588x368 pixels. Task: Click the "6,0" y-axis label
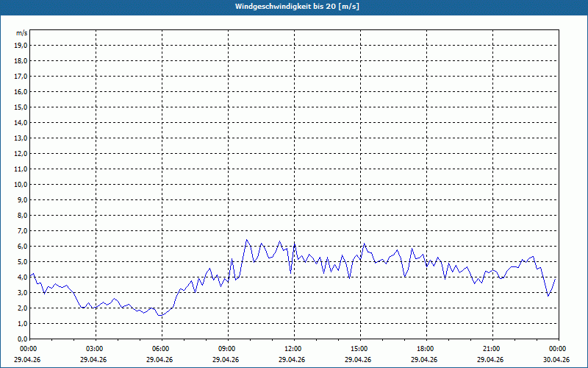[x=22, y=246]
